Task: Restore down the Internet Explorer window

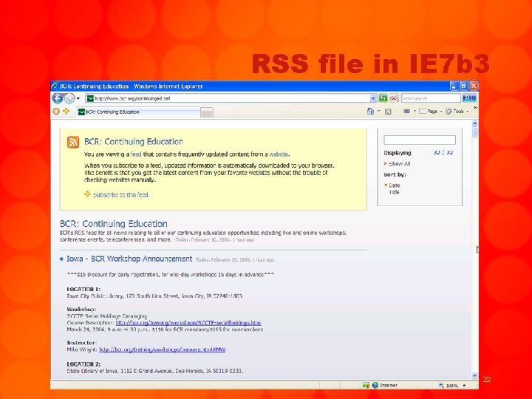Action: click(x=464, y=86)
